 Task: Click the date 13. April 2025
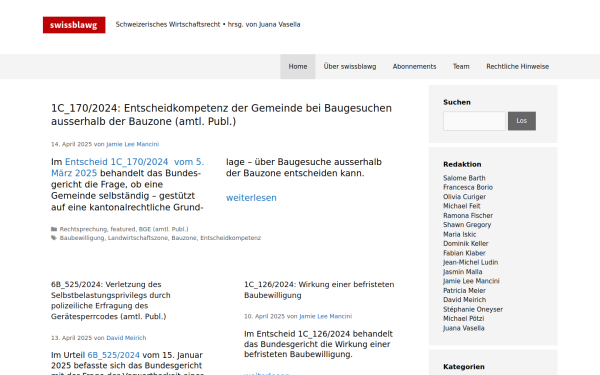(72, 338)
